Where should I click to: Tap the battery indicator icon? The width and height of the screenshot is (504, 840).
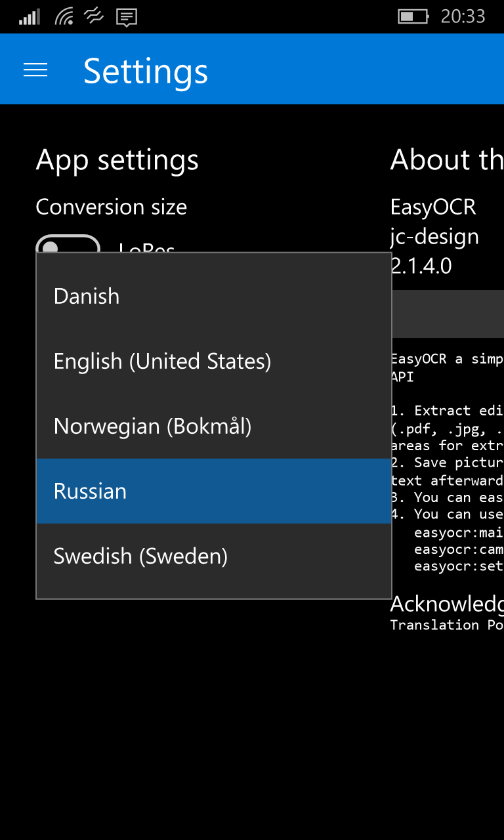click(x=413, y=16)
